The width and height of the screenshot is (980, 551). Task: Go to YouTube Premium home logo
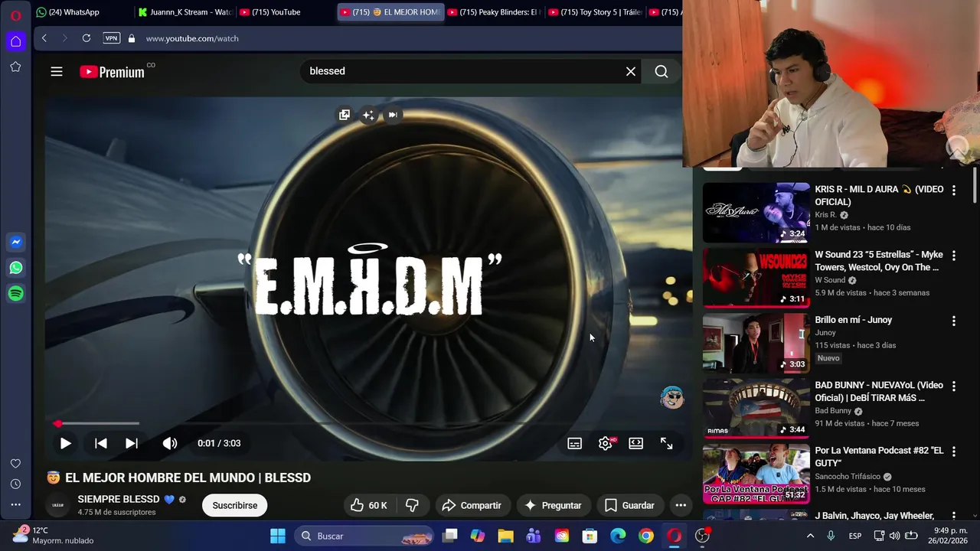coord(113,72)
